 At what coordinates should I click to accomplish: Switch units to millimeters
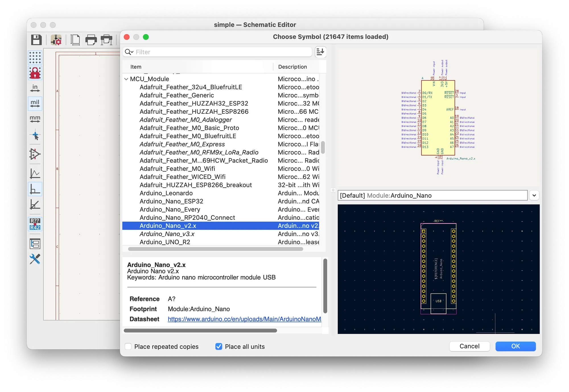[35, 119]
